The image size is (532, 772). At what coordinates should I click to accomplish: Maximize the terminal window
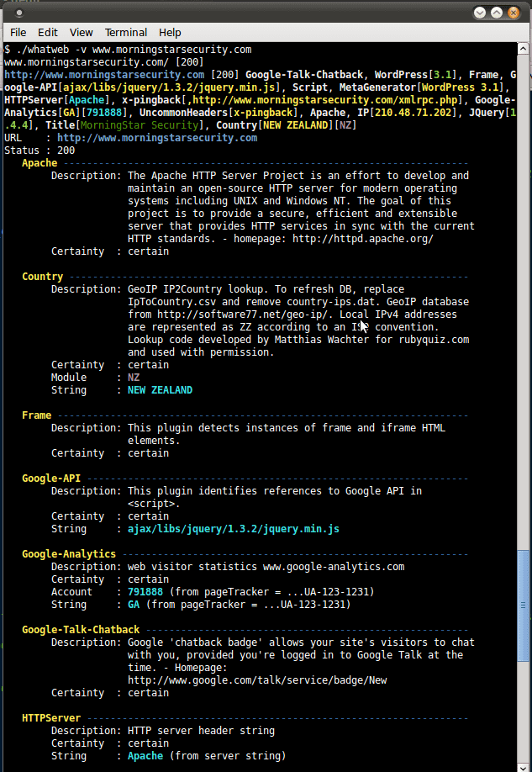point(497,13)
